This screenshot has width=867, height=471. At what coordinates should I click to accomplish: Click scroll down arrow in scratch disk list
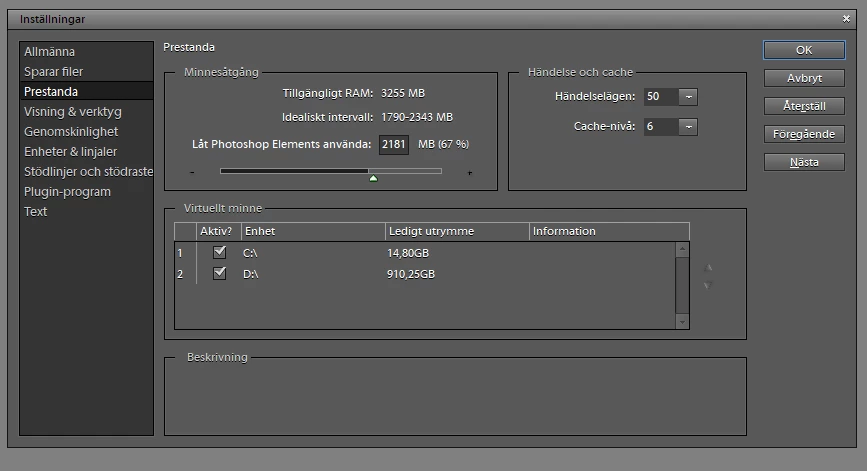coord(682,322)
